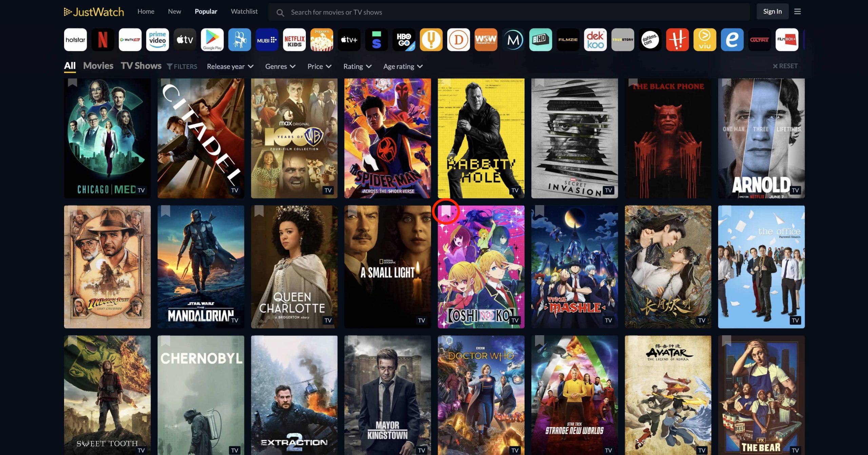868x455 pixels.
Task: Bookmark The Mandalorian to watchlist
Action: click(x=165, y=211)
